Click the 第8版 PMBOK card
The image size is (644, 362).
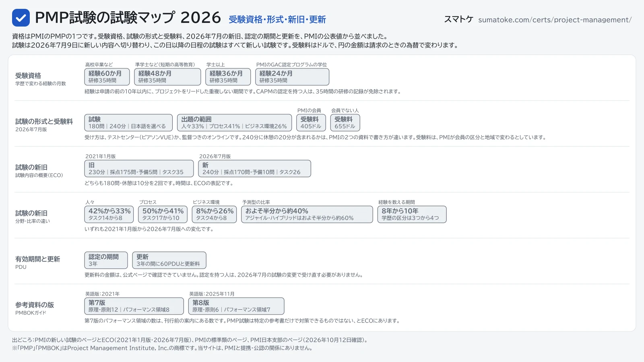tap(236, 306)
